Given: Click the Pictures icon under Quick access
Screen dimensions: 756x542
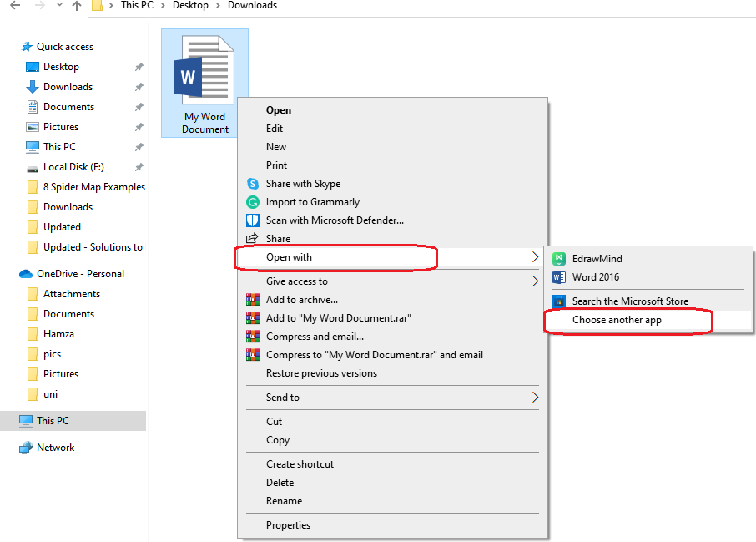Looking at the screenshot, I should [33, 127].
